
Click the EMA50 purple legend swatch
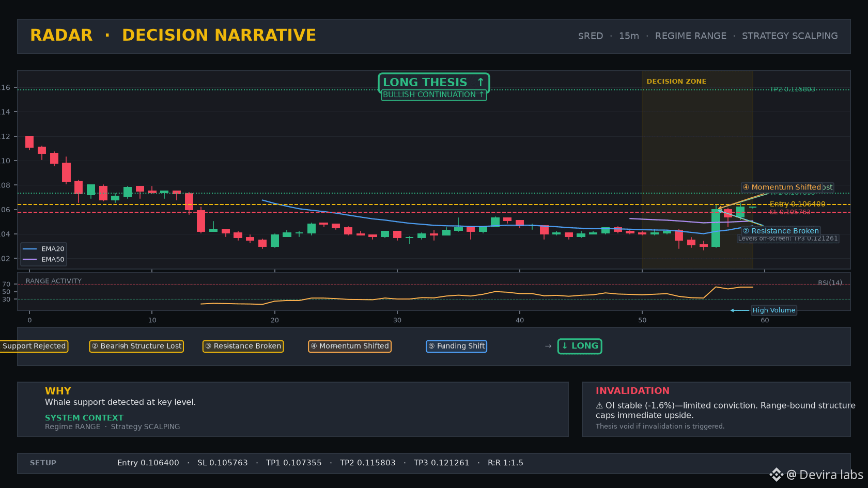coord(30,259)
